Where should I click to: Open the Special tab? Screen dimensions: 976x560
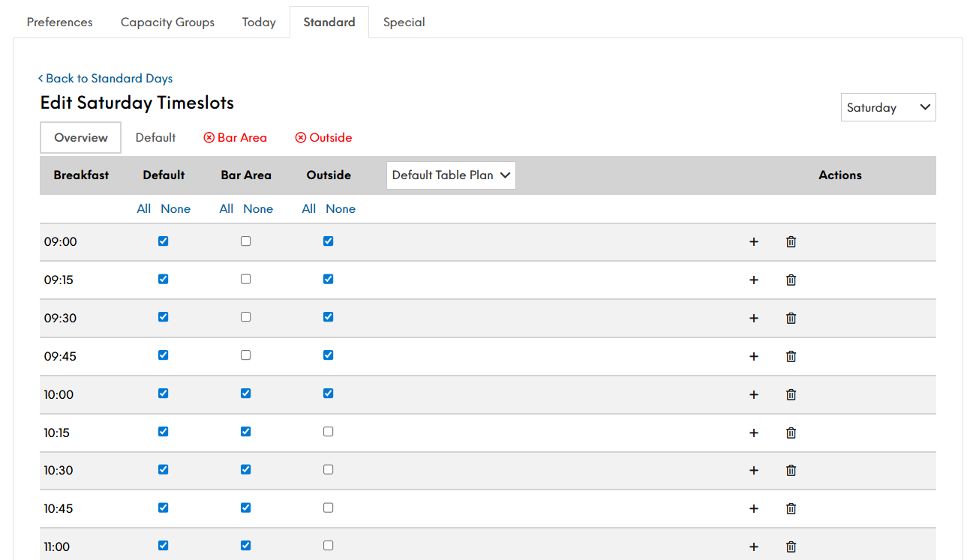[404, 22]
